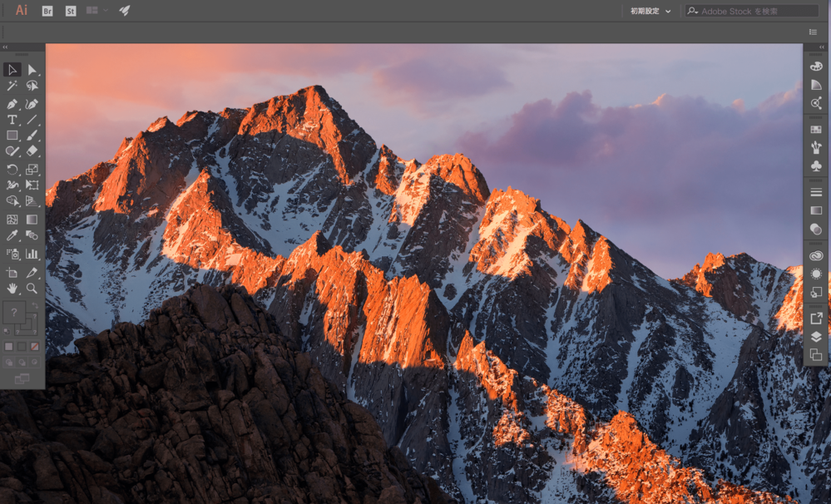Reset to default fill and stroke
This screenshot has width=831, height=504.
[7, 331]
